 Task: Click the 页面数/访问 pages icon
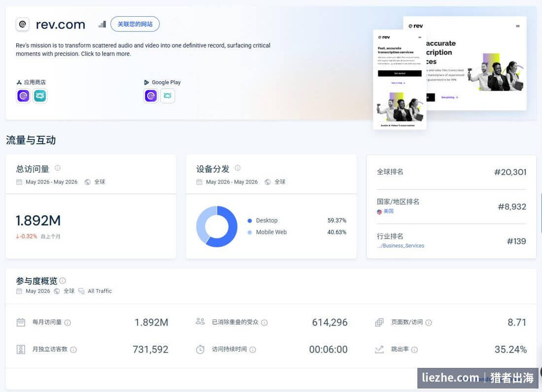pyautogui.click(x=379, y=322)
